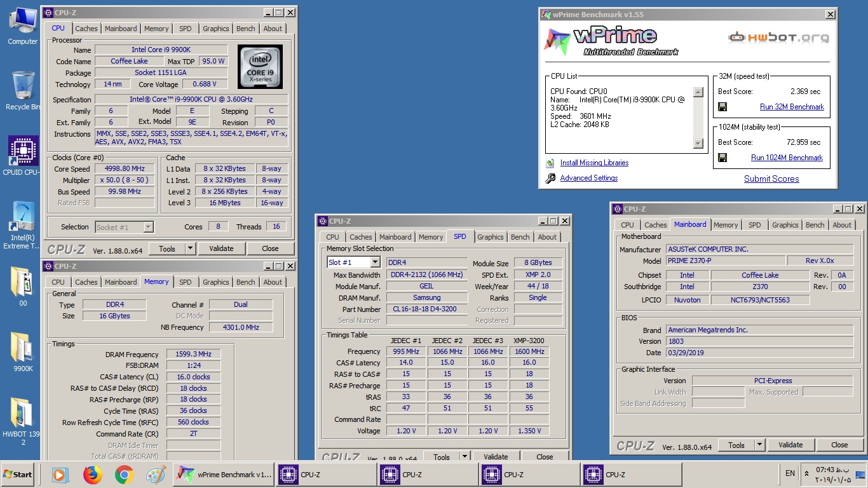Open Paint from the taskbar
The width and height of the screenshot is (868, 488).
click(x=156, y=475)
